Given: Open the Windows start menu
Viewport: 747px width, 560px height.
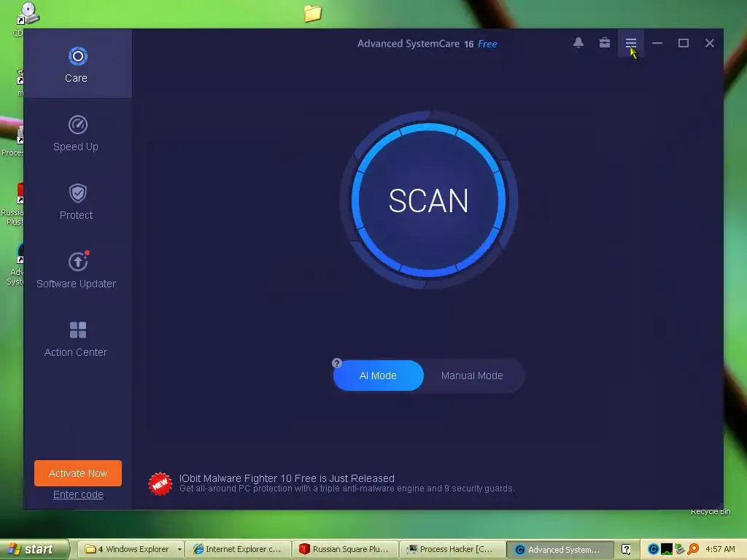Looking at the screenshot, I should pyautogui.click(x=34, y=549).
